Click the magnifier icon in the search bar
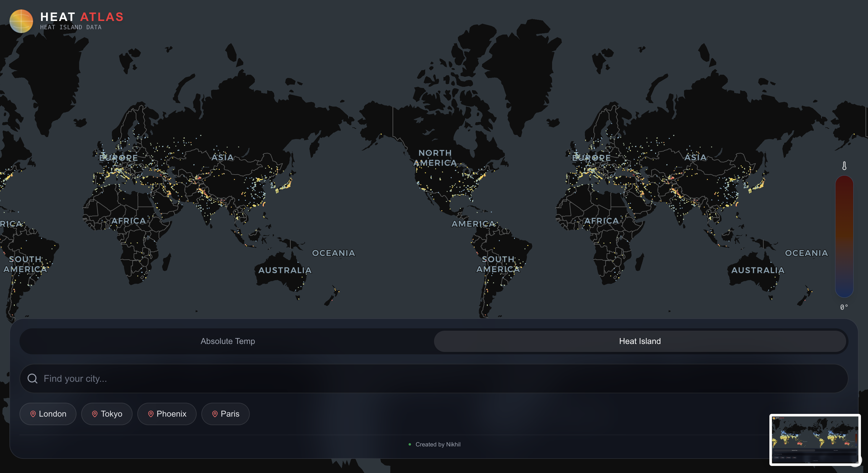 (32, 378)
